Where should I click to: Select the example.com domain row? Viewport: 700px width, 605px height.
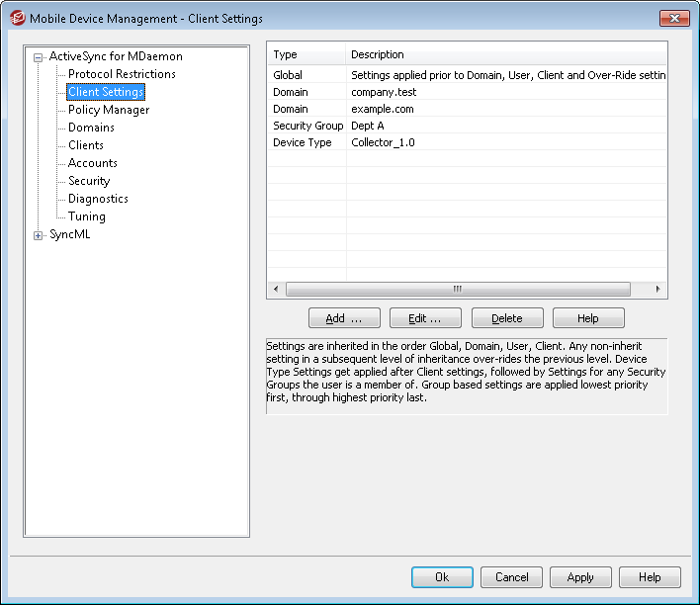(x=467, y=109)
